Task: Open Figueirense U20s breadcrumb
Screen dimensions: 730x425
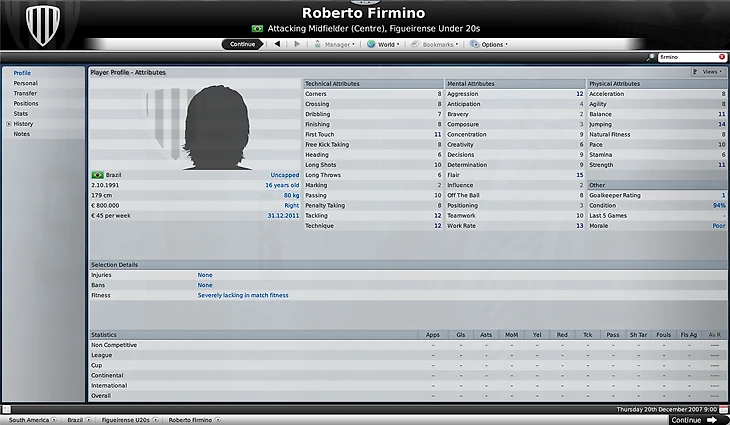Action: coord(126,420)
